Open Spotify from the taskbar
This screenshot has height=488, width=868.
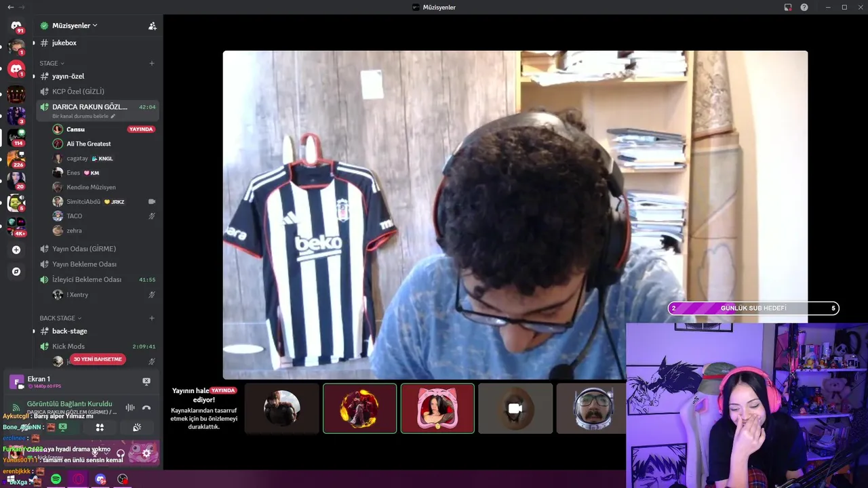[56, 479]
